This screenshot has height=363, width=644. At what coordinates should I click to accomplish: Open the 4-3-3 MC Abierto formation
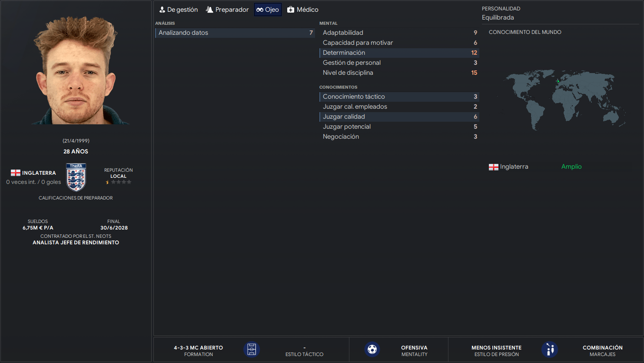coord(199,348)
